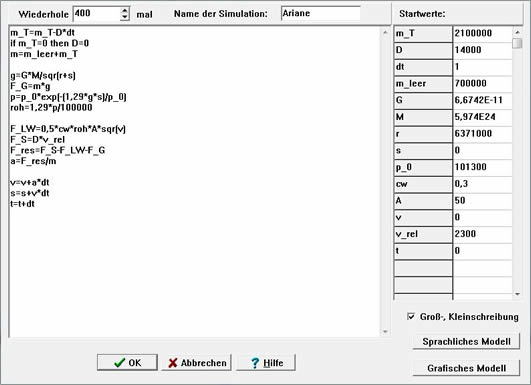Select the value 5,974E24
The width and height of the screenshot is (531, 385).
[483, 117]
